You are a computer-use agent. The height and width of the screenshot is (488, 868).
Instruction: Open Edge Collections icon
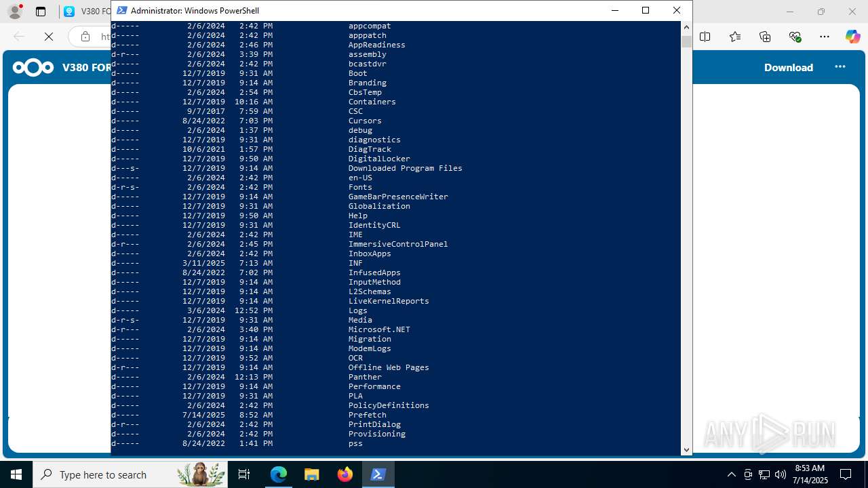tap(765, 37)
